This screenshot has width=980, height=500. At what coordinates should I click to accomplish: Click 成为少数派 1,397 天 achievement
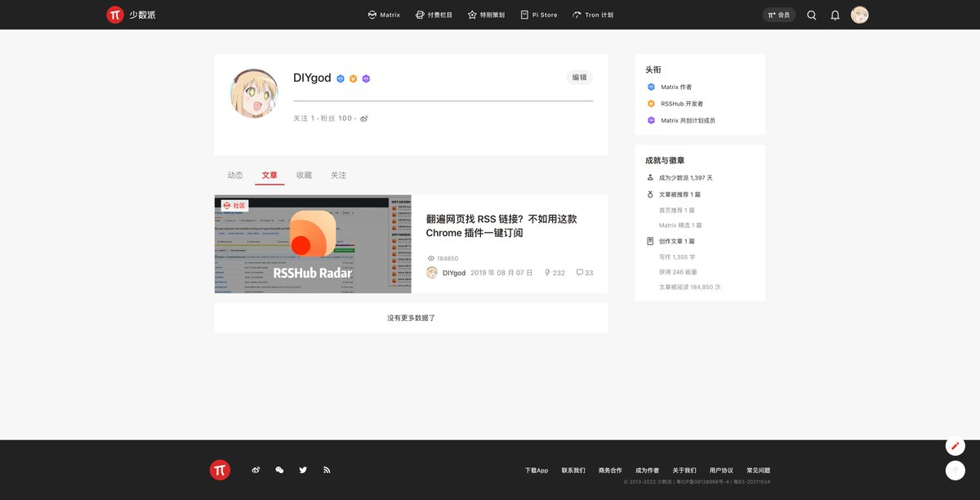tap(686, 177)
